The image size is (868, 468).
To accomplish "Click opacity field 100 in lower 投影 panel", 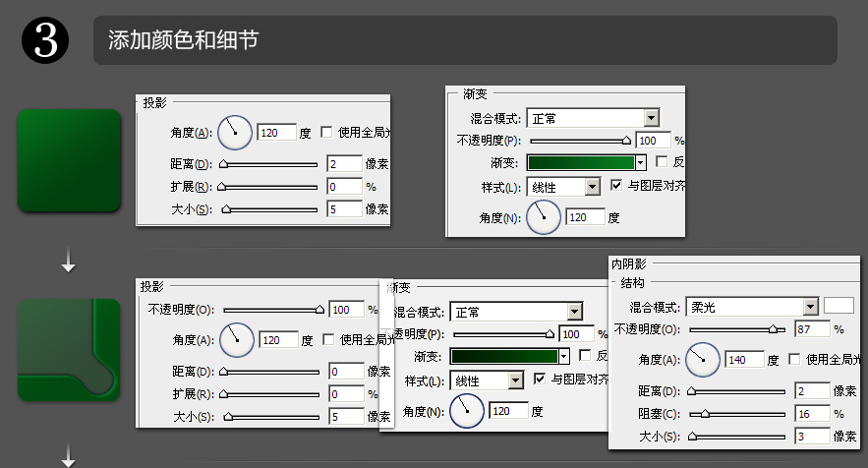I will [346, 310].
